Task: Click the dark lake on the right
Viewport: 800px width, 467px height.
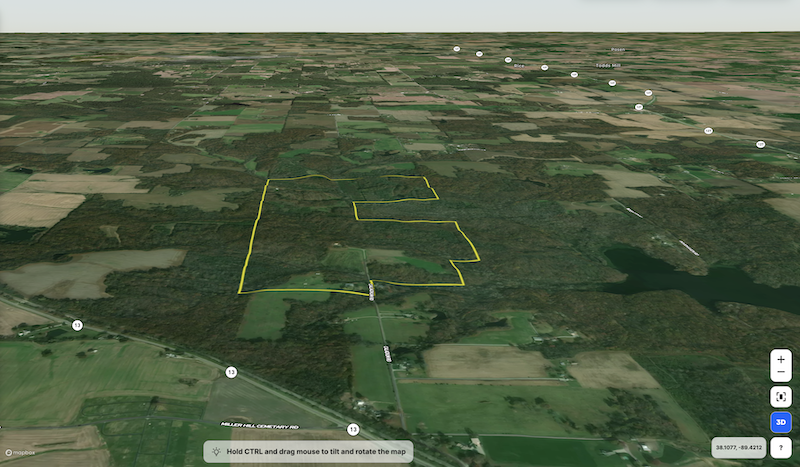Action: click(690, 280)
